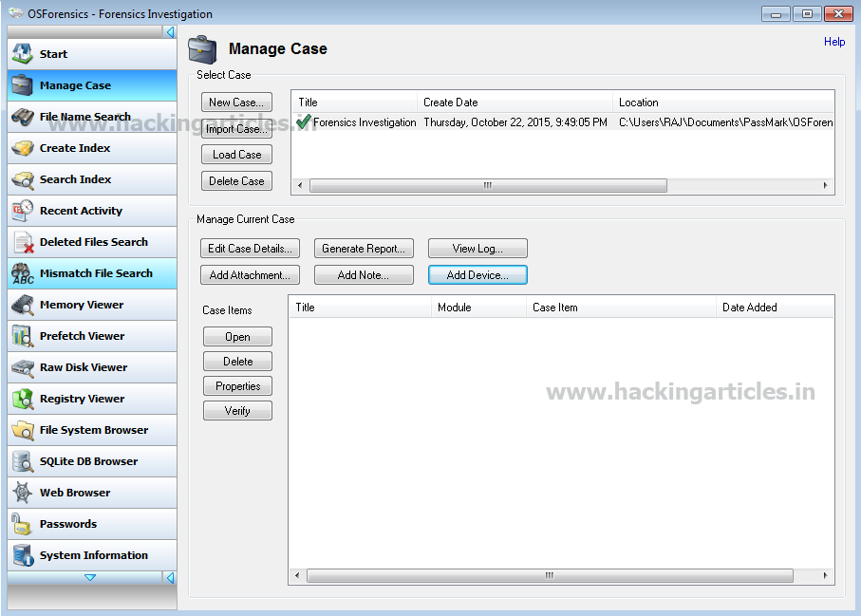
Task: Click the Memory Viewer chip icon
Action: coord(23,305)
